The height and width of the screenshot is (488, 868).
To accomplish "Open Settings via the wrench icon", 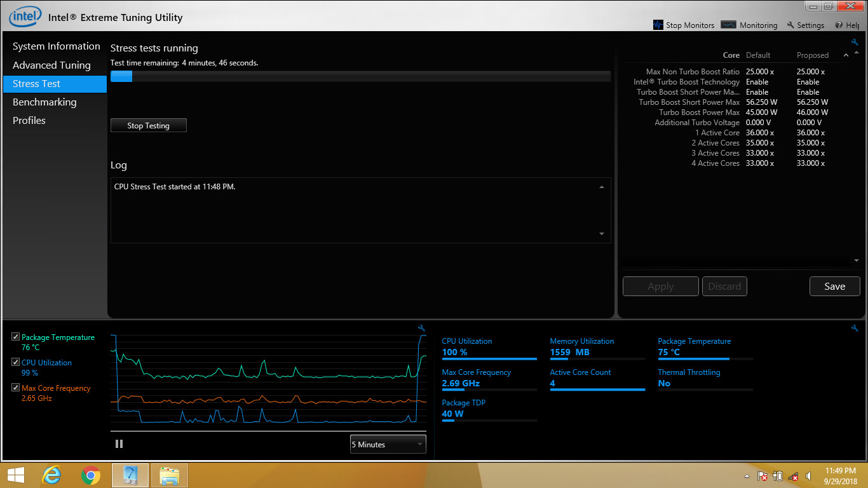I will 790,25.
